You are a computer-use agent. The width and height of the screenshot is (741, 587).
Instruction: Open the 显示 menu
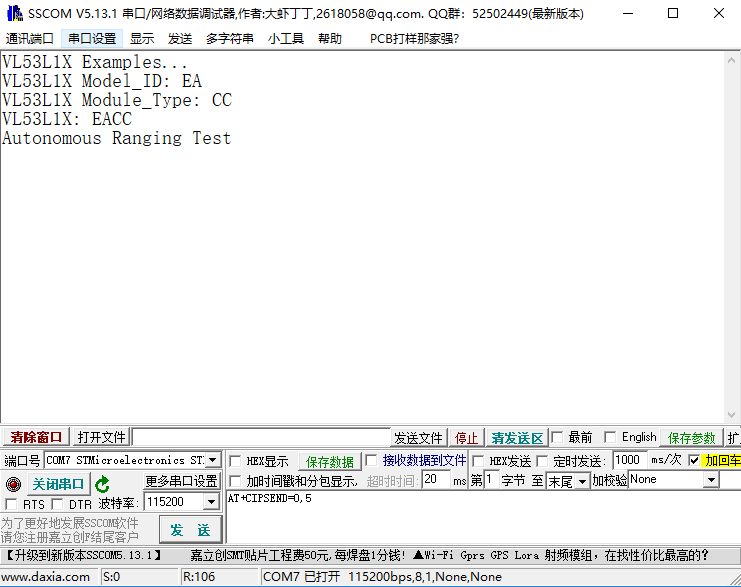(x=142, y=38)
